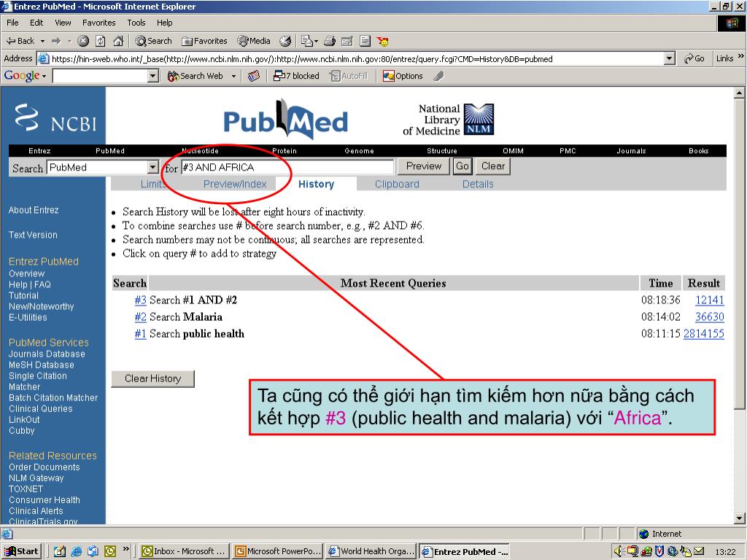Click the Clear button beside Go
Screen dimensions: 747x560
coord(492,166)
